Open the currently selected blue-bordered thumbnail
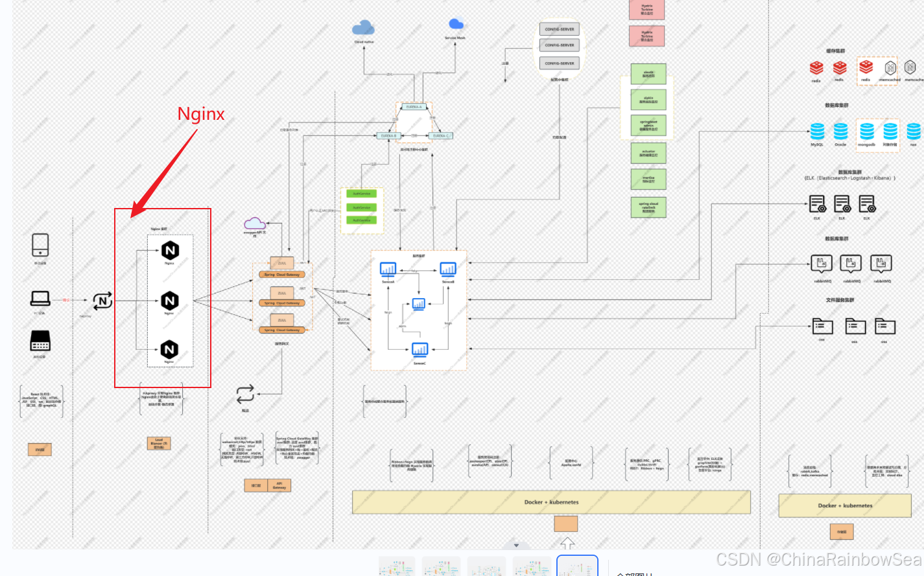The image size is (924, 576). pos(577,566)
